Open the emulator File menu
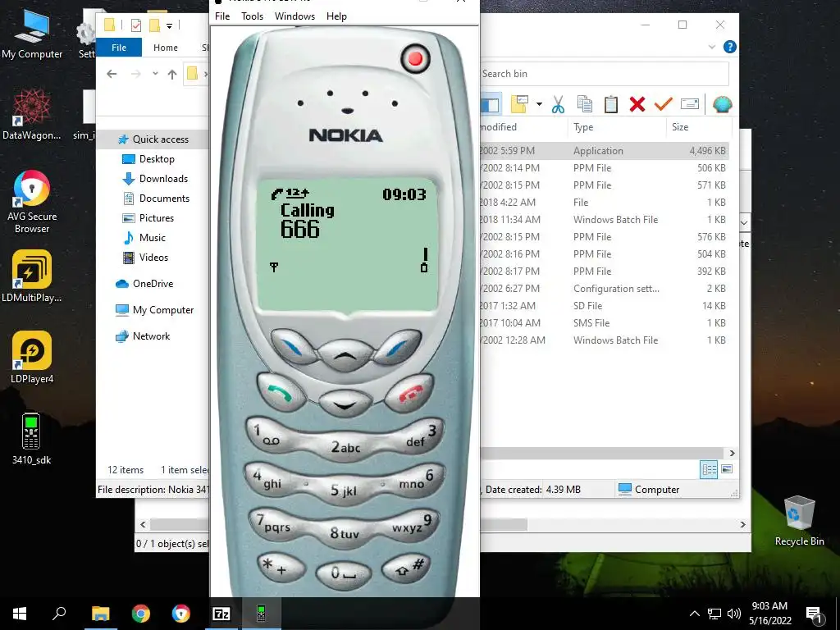Screen dimensions: 840x630 point(222,16)
